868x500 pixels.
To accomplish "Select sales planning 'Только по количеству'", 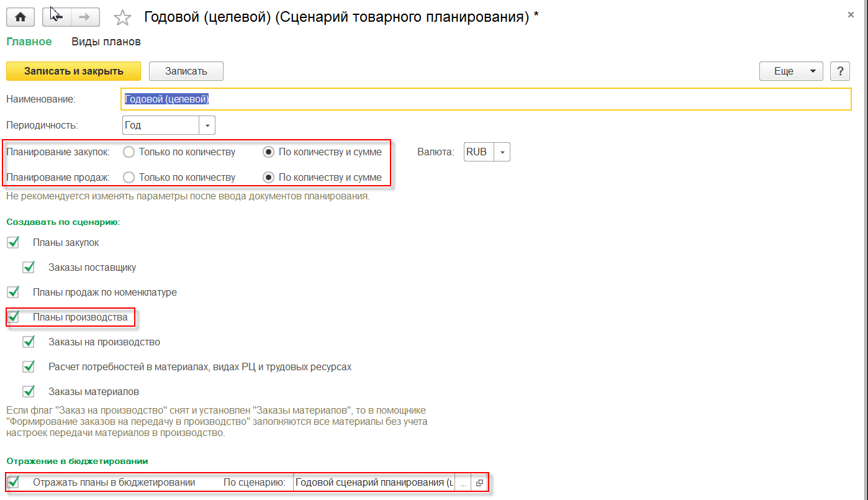I will pyautogui.click(x=129, y=178).
